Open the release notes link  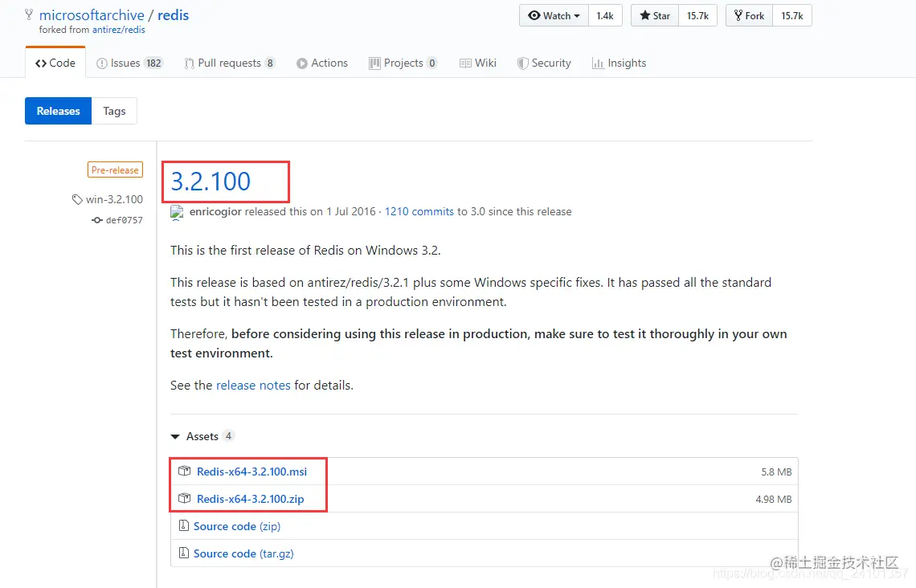[x=253, y=386]
